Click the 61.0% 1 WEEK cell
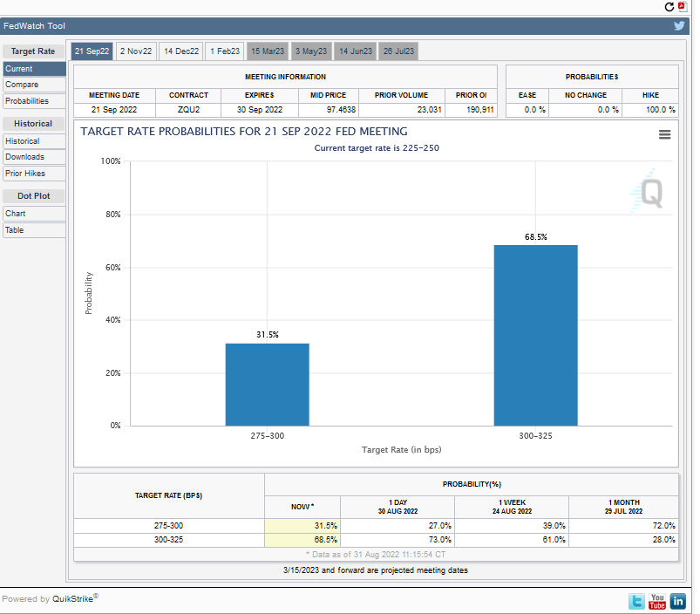 pyautogui.click(x=512, y=540)
